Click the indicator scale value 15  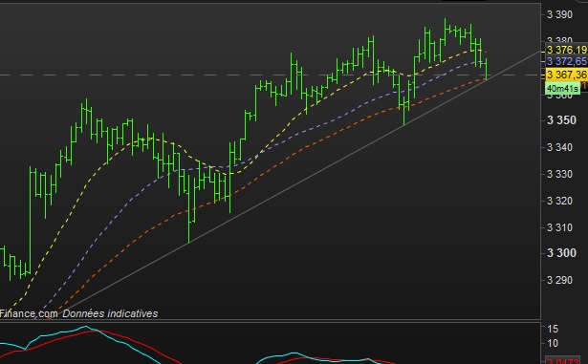pyautogui.click(x=553, y=330)
